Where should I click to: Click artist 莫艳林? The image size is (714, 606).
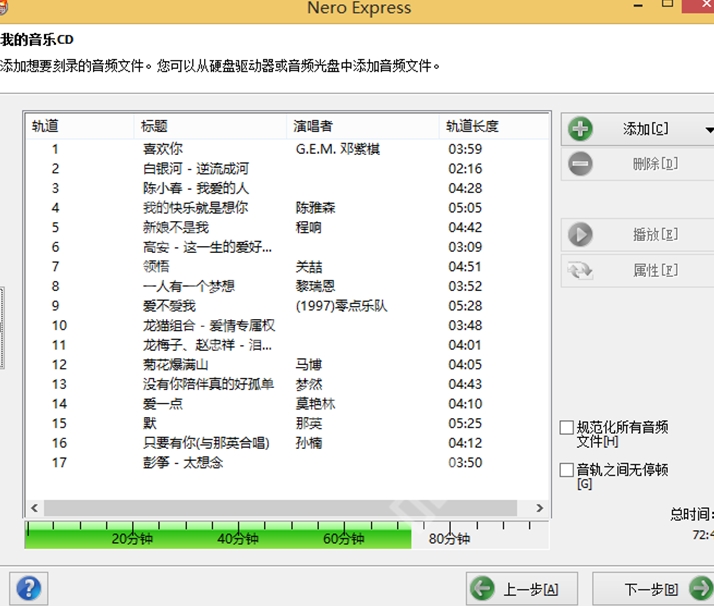pos(316,404)
